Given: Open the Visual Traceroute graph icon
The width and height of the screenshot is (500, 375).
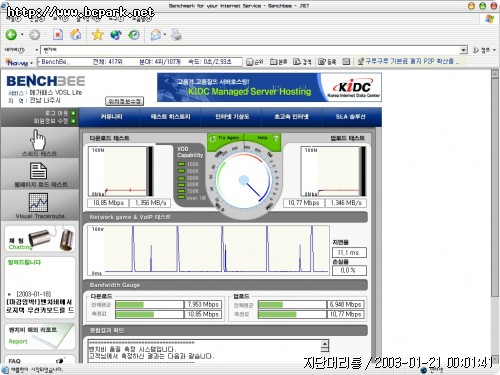Looking at the screenshot, I should [38, 202].
